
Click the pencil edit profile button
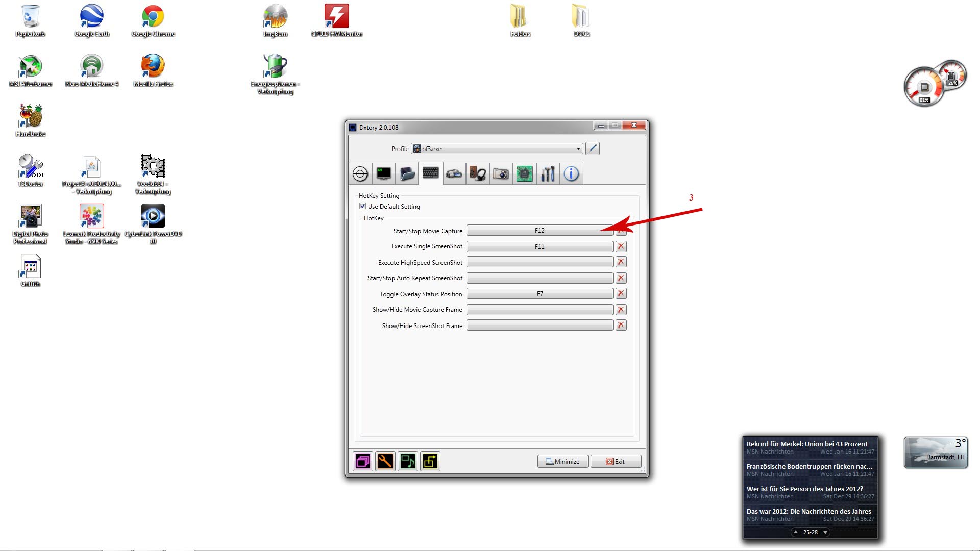pyautogui.click(x=592, y=148)
